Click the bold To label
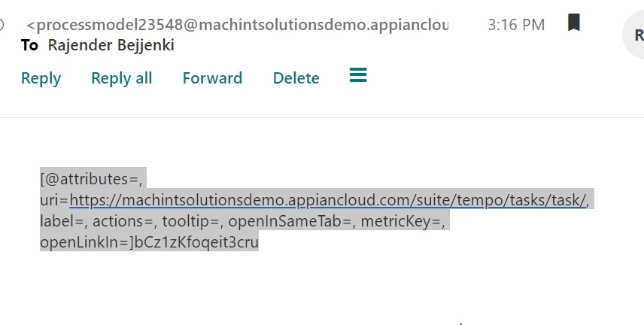The width and height of the screenshot is (644, 325). click(x=29, y=45)
